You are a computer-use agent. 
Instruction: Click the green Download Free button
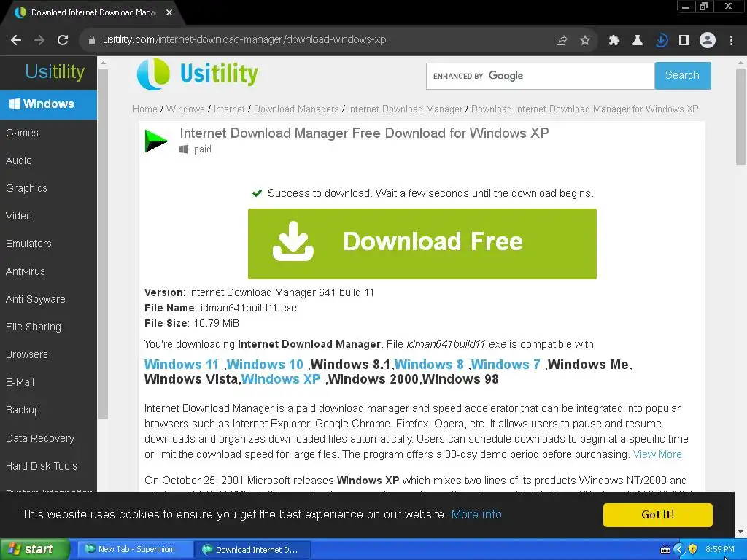pos(422,244)
